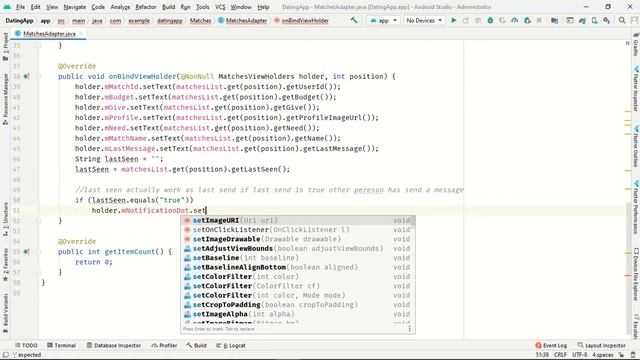Click the Sync Project with Gradle Files icon
640x360 pixels.
tap(582, 20)
